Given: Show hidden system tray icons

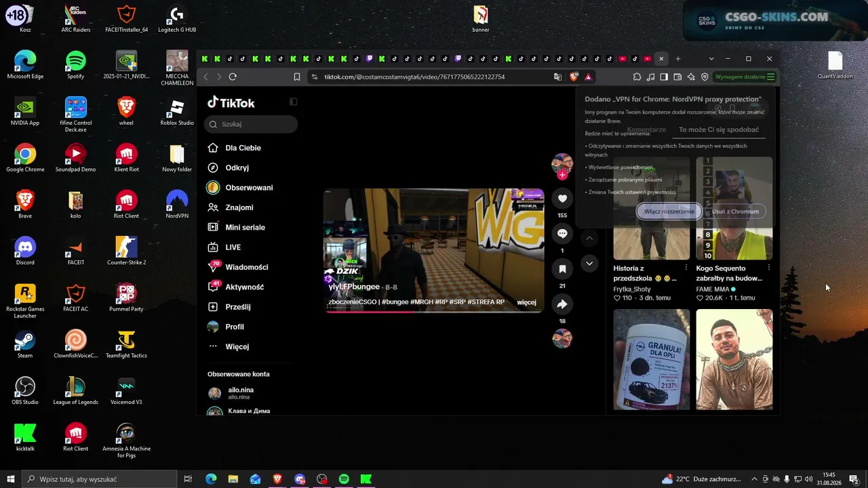Looking at the screenshot, I should (755, 479).
